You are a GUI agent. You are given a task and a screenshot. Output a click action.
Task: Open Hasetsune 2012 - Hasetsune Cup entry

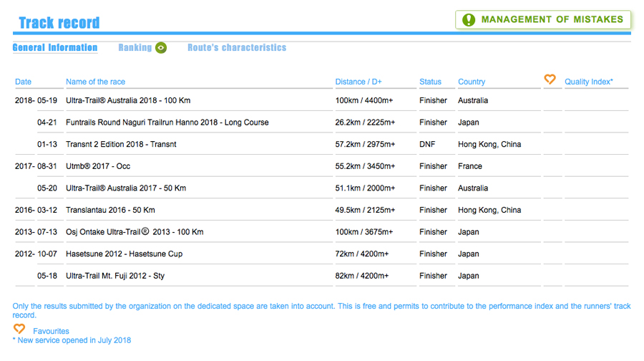[125, 254]
